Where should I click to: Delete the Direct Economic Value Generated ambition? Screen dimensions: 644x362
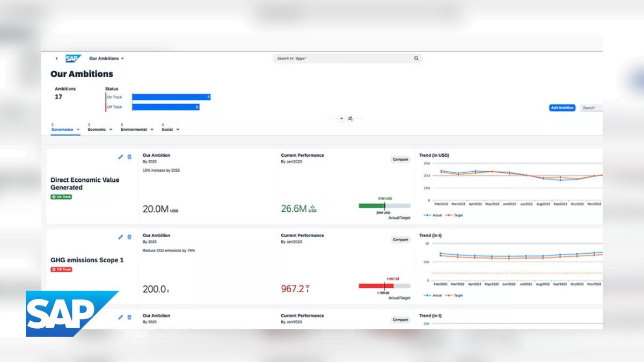129,157
